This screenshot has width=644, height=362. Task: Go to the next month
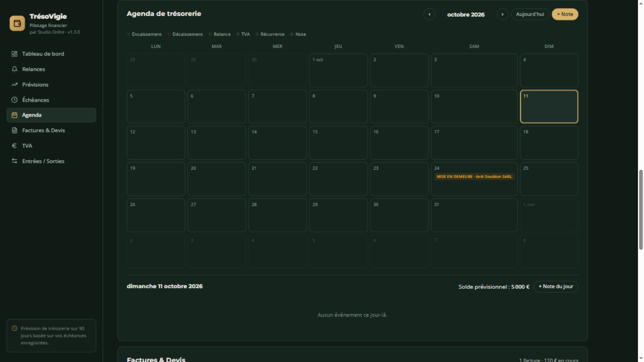(502, 14)
